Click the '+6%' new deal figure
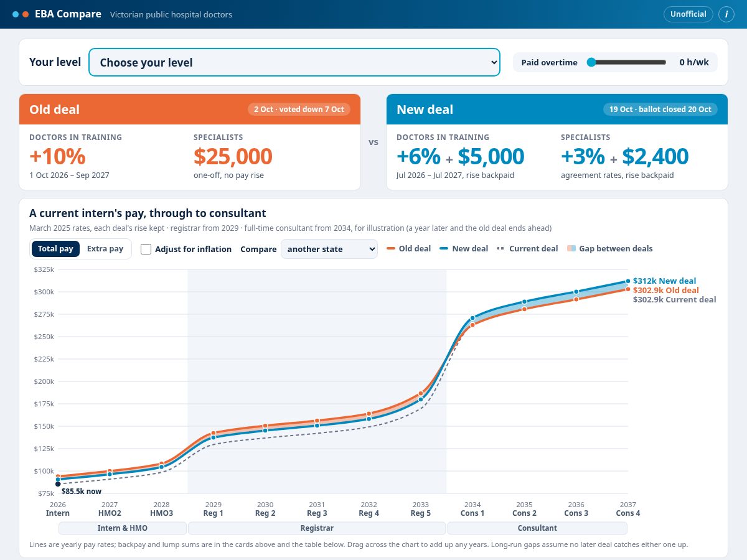The height and width of the screenshot is (560, 747). [418, 156]
